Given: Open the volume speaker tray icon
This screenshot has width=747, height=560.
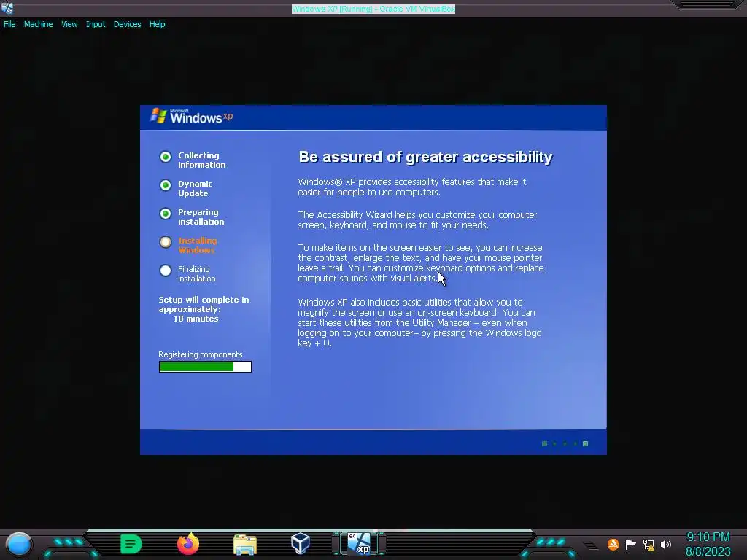Looking at the screenshot, I should pos(666,545).
